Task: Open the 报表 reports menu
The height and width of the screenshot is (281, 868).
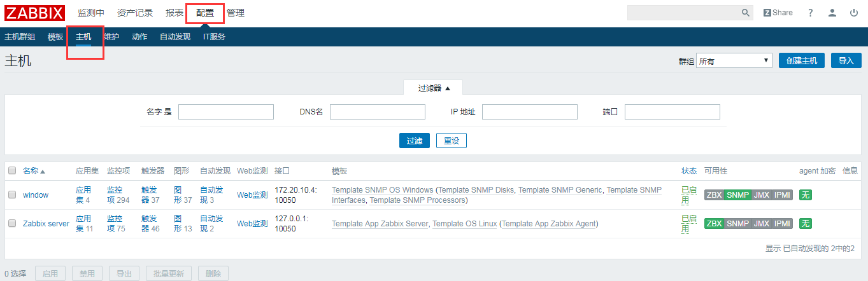Action: (174, 13)
